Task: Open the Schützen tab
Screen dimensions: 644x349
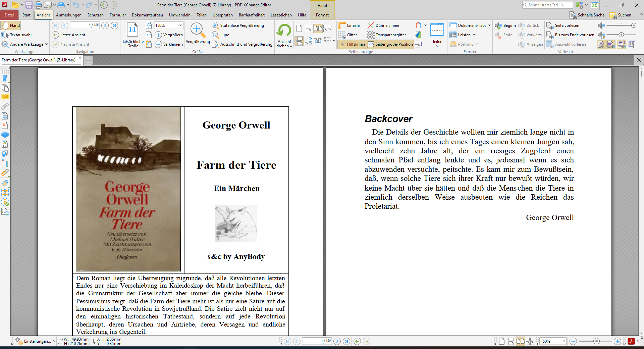Action: 96,15
